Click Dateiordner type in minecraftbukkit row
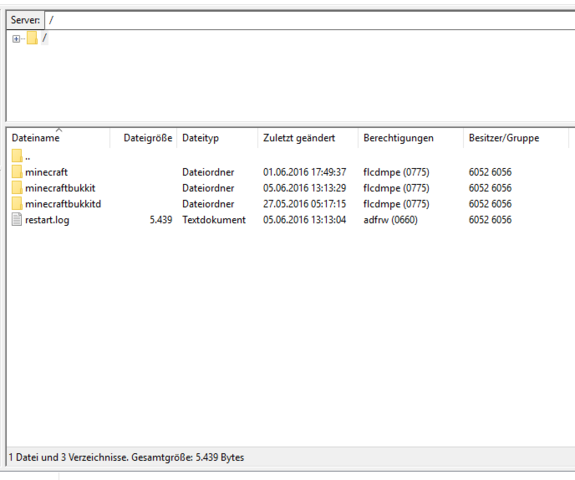575x480 pixels. [208, 188]
